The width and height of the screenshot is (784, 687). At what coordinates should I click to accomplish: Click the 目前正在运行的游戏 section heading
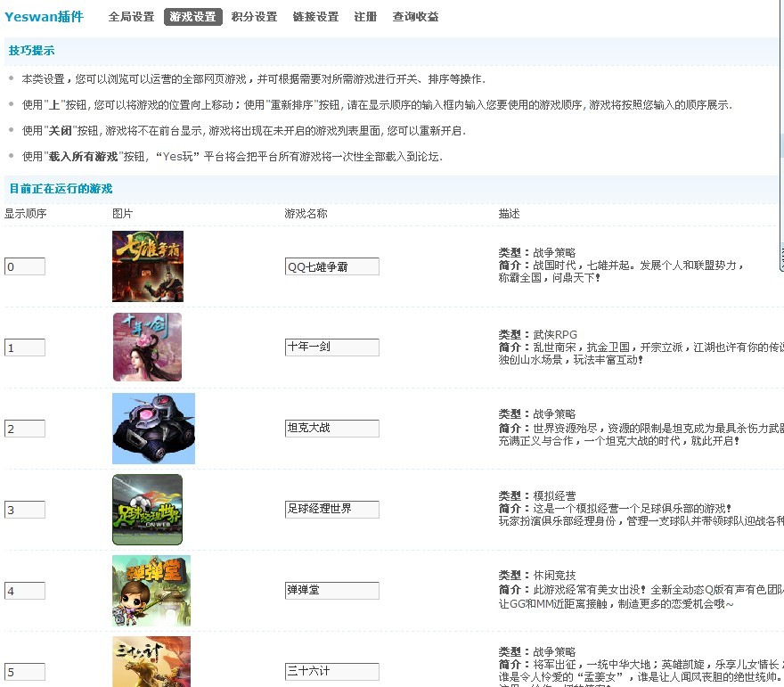(x=61, y=189)
